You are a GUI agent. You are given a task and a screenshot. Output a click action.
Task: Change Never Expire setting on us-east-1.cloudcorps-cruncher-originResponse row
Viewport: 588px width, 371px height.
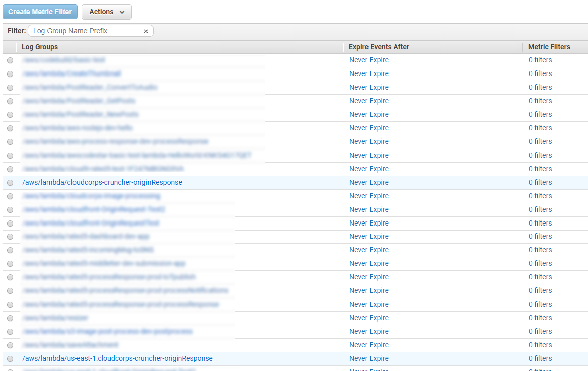point(369,358)
